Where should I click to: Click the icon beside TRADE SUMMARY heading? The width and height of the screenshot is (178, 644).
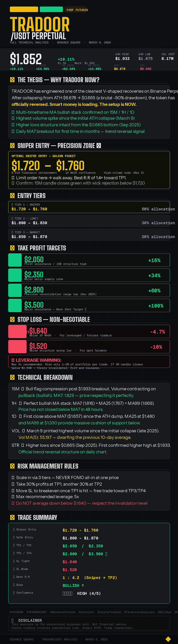[x=12, y=518]
